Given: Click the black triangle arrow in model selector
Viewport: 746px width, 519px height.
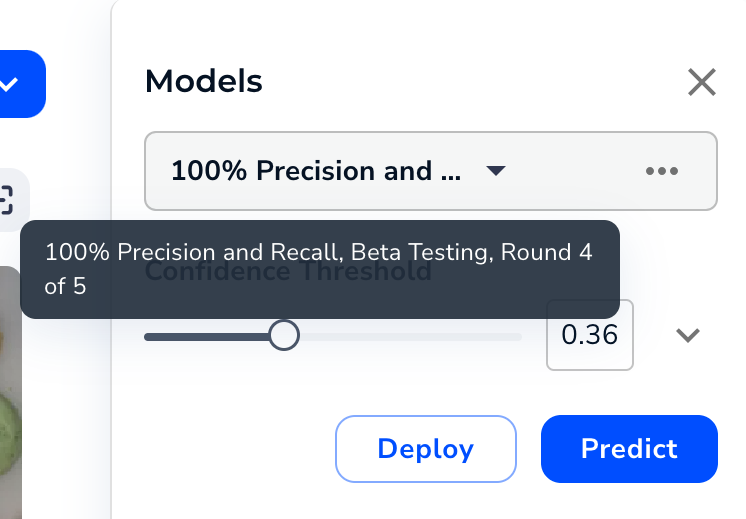Looking at the screenshot, I should (496, 171).
